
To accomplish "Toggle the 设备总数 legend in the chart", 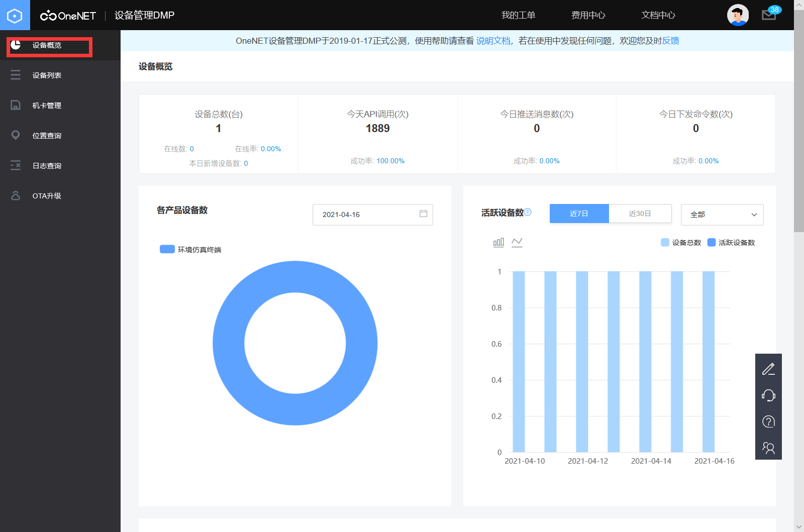I will [681, 242].
